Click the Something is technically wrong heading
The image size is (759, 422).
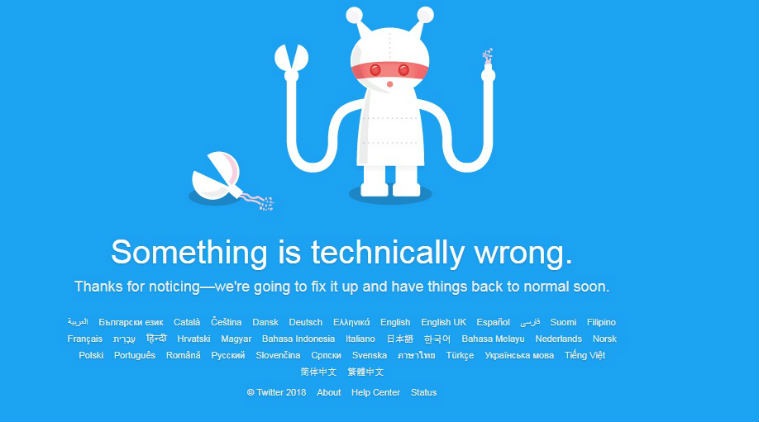tap(342, 253)
